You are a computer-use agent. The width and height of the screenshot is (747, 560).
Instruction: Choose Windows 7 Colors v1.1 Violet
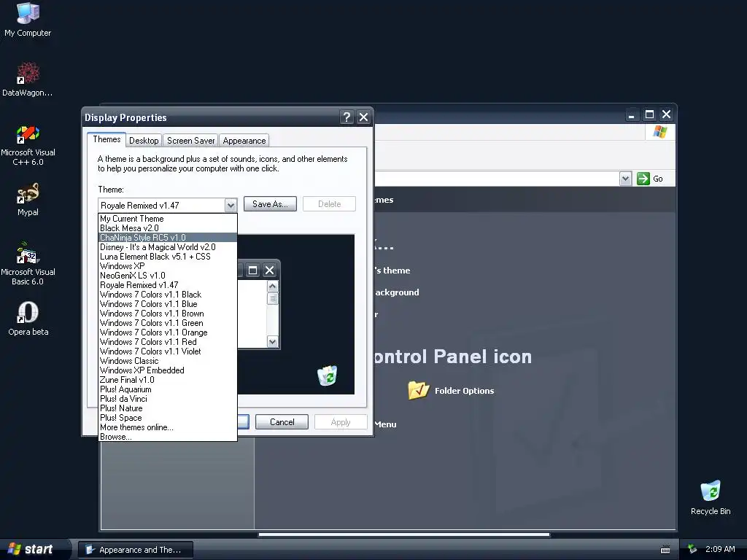click(168, 351)
